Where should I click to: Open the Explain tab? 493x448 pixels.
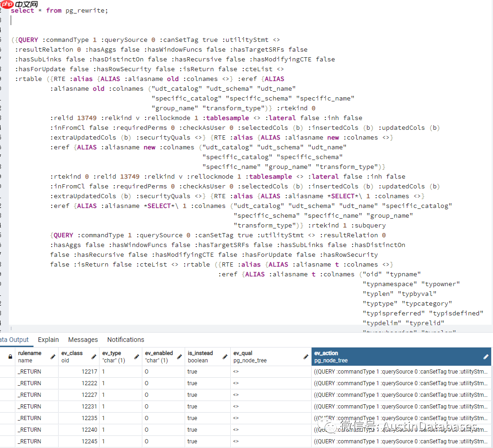48,340
